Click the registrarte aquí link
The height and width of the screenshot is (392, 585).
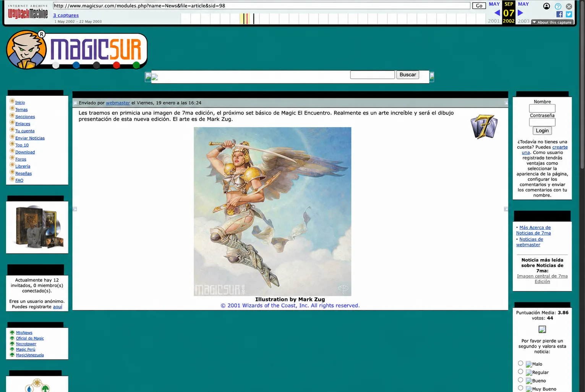click(57, 307)
